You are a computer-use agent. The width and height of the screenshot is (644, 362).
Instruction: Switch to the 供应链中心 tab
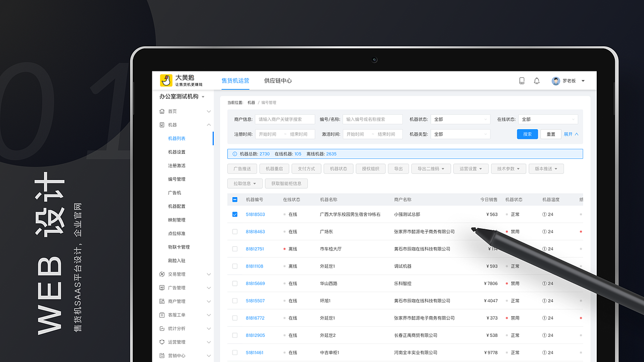click(278, 80)
